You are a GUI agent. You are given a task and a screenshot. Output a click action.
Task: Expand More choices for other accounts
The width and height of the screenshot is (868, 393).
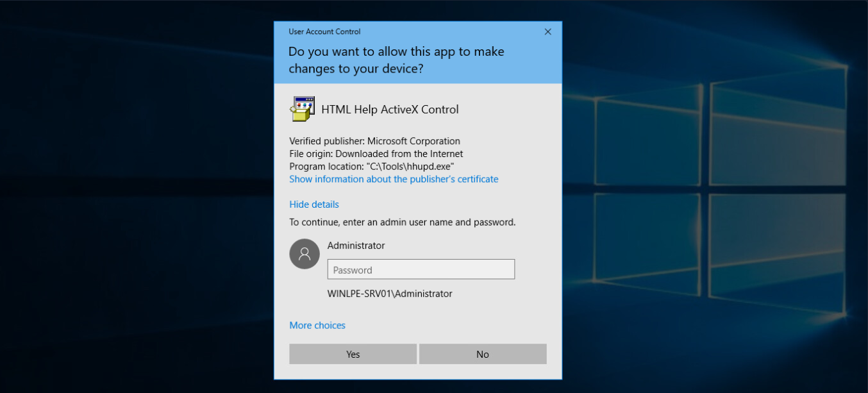[317, 326]
